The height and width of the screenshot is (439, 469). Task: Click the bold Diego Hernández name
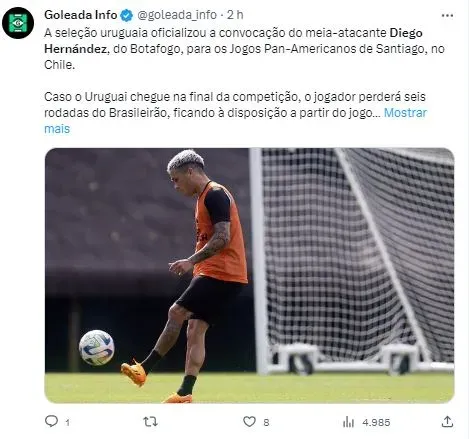coord(233,41)
